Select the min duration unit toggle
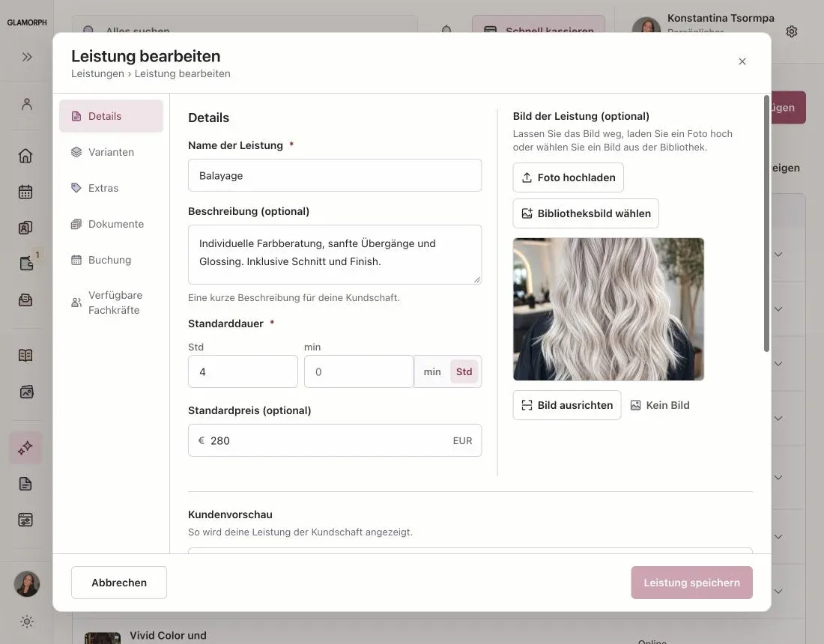The image size is (824, 644). (x=432, y=372)
